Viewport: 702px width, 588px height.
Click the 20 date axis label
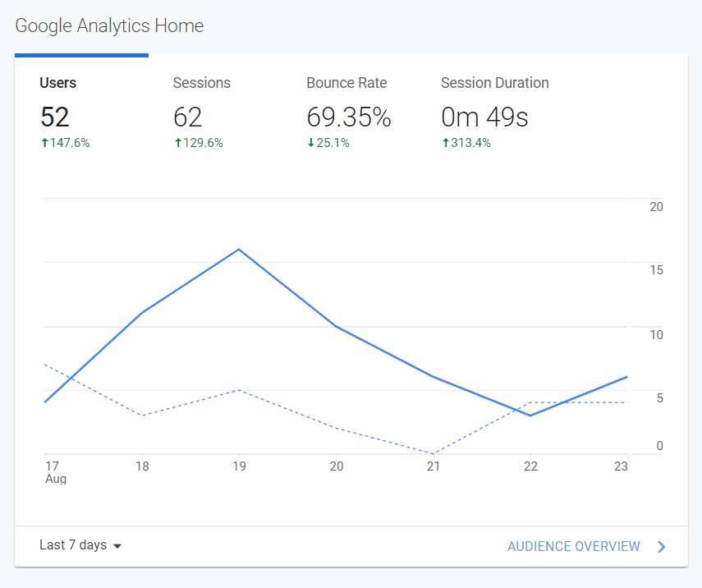click(337, 466)
